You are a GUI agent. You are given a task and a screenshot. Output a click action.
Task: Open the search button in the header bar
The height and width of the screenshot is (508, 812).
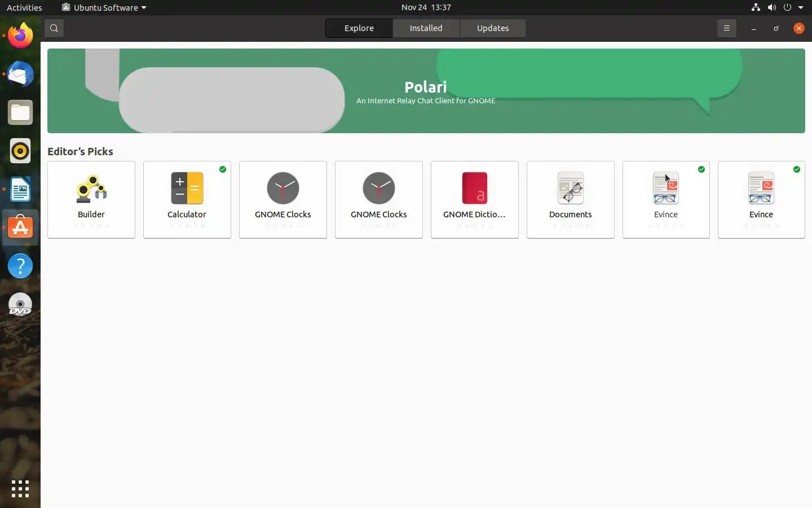coord(54,28)
